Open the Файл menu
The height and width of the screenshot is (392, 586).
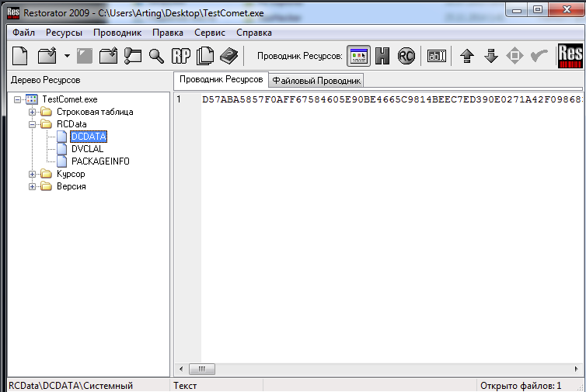click(x=23, y=33)
